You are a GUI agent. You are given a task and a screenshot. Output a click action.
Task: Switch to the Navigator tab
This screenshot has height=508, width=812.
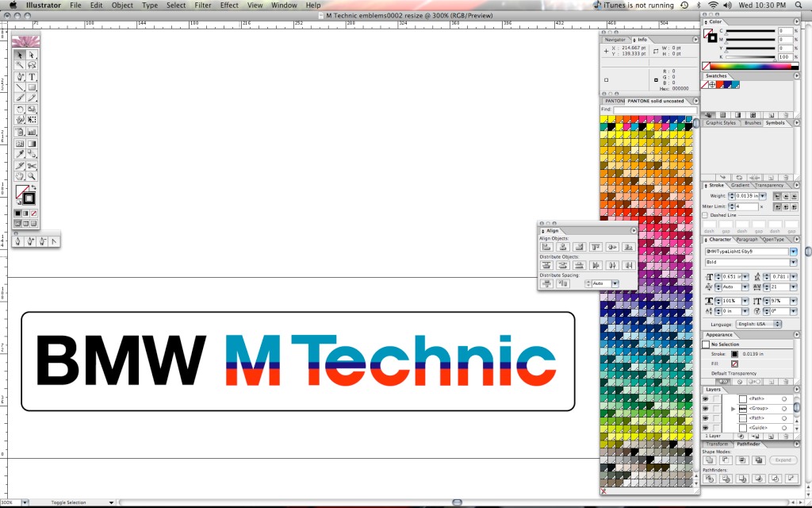coord(615,40)
